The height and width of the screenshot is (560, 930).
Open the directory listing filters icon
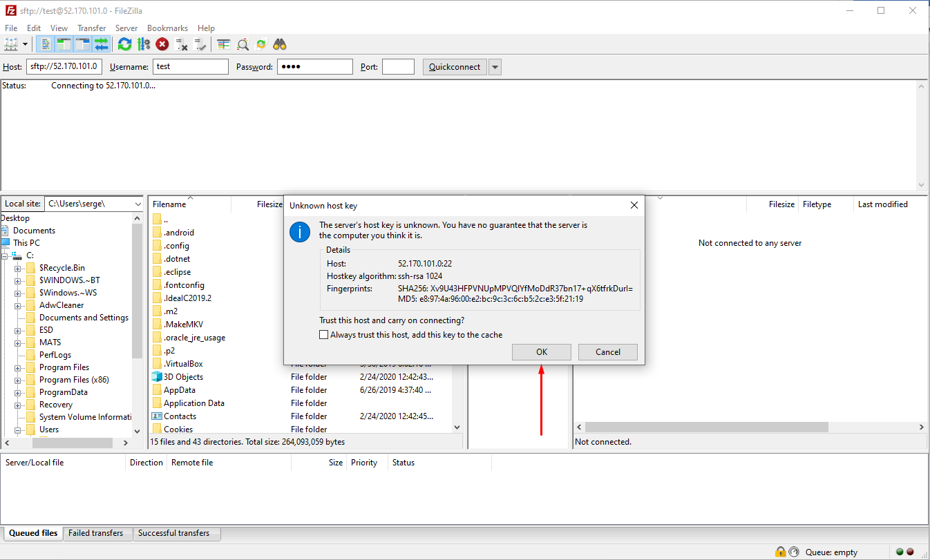click(223, 44)
